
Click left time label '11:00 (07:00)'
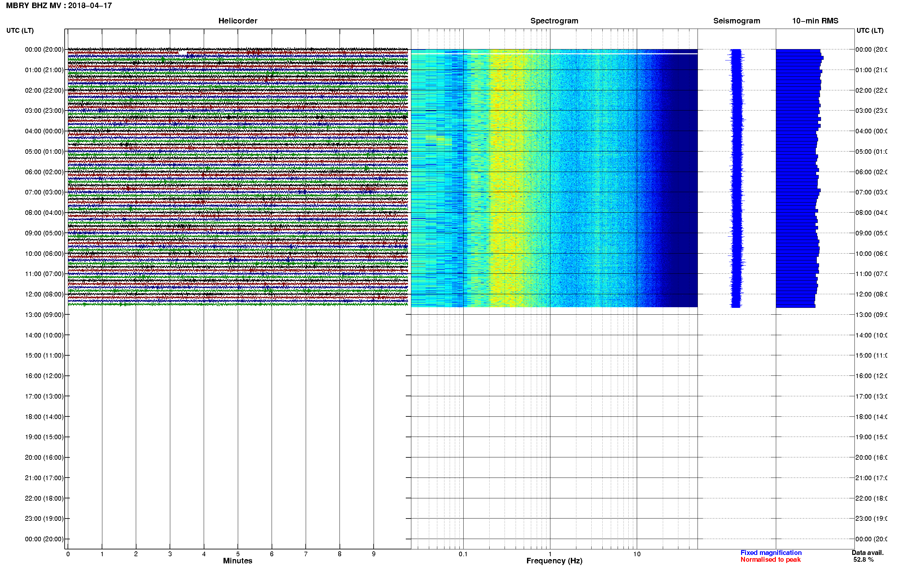click(x=44, y=274)
